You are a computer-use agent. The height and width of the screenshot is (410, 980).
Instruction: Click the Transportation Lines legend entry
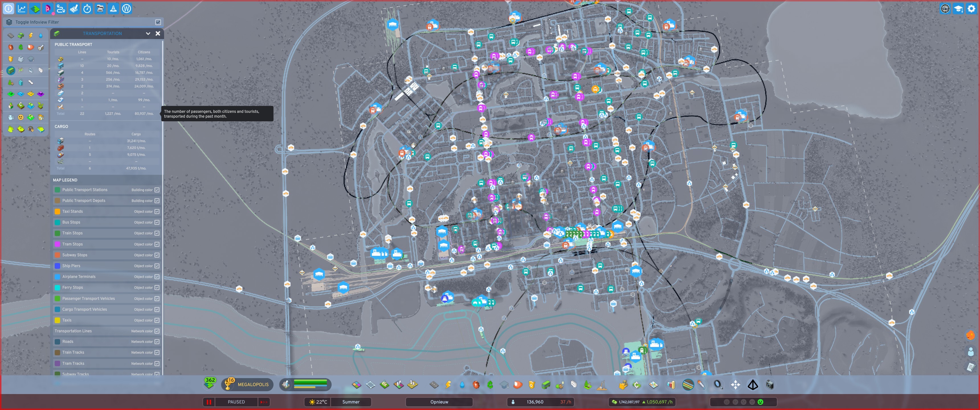pyautogui.click(x=73, y=331)
